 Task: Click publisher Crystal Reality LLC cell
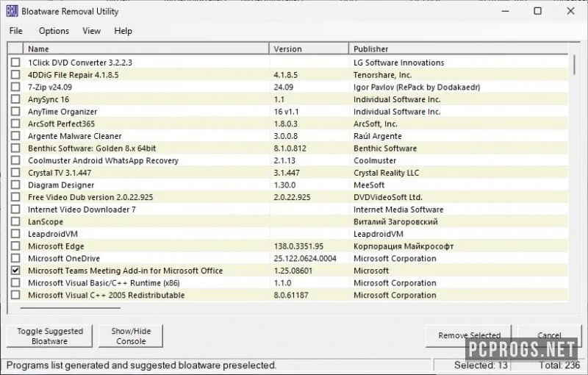click(387, 173)
